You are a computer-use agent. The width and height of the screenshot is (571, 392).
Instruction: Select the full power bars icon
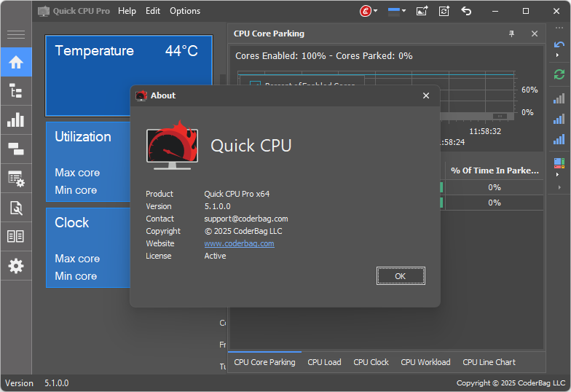pyautogui.click(x=559, y=139)
